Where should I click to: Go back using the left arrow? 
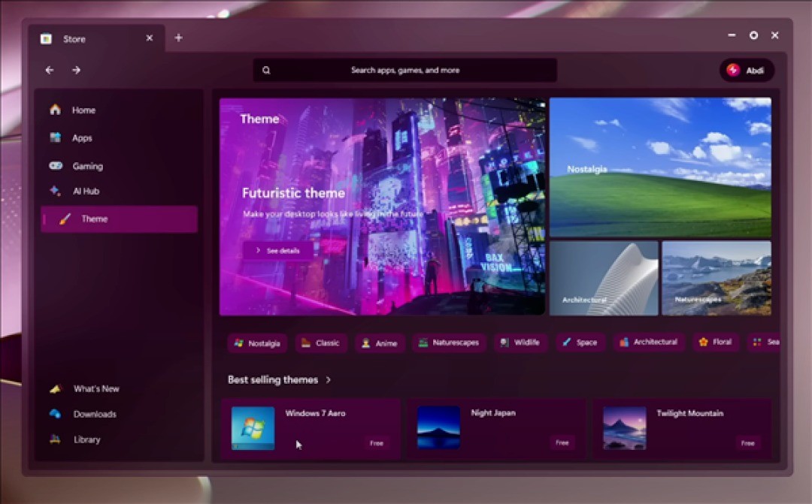[50, 70]
